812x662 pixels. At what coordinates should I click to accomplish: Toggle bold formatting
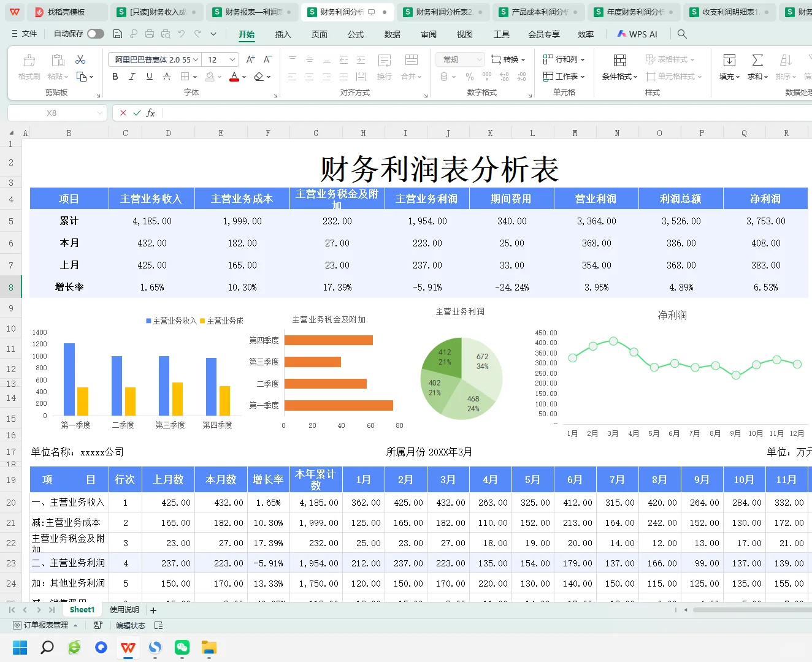click(115, 77)
